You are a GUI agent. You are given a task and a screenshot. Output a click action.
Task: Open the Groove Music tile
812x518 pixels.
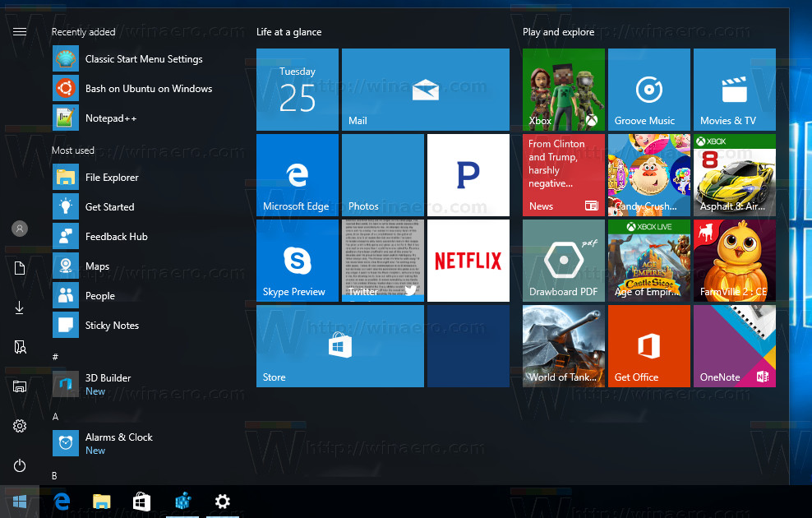pos(648,90)
